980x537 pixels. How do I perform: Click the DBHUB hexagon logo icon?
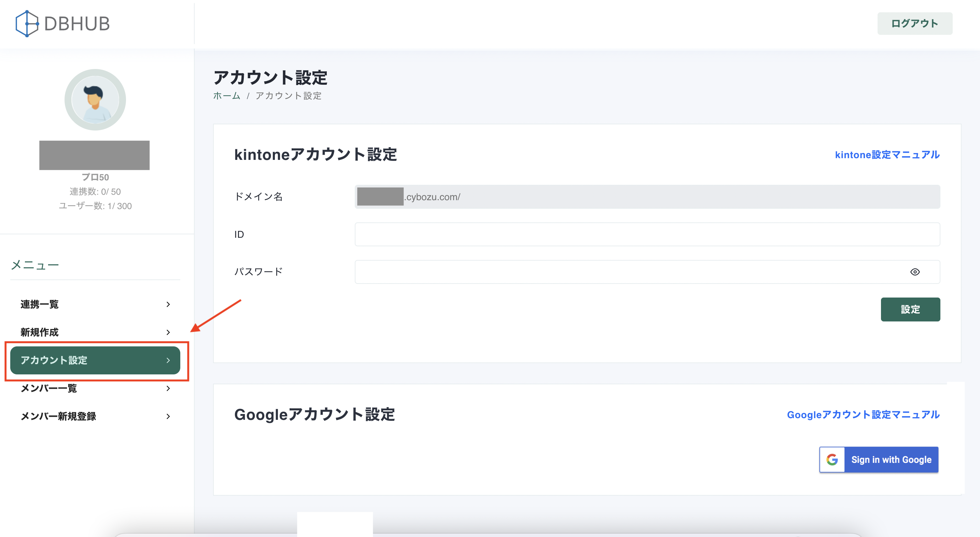(27, 24)
